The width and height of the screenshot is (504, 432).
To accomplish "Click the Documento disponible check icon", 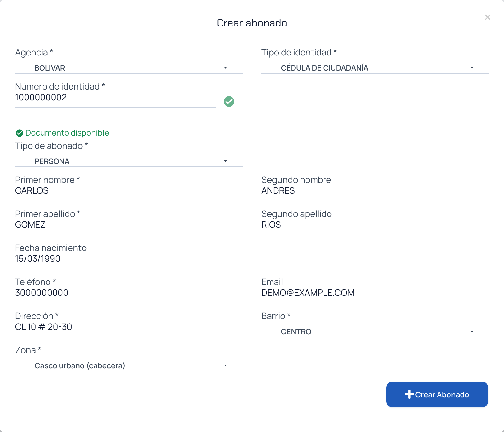I will (20, 133).
